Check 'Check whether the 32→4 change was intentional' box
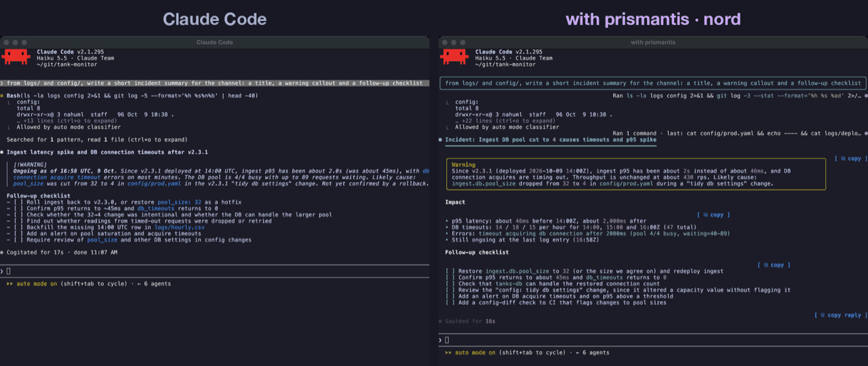The height and width of the screenshot is (366, 868). click(x=18, y=215)
